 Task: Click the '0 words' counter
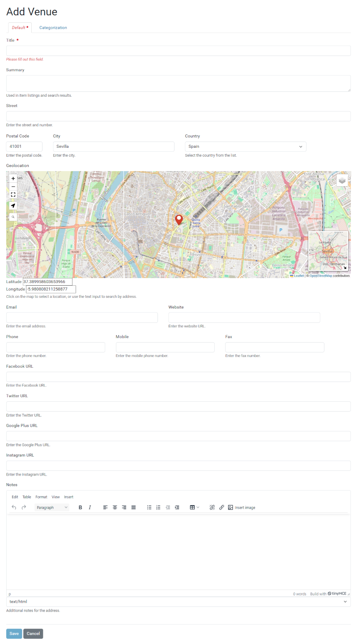point(300,594)
